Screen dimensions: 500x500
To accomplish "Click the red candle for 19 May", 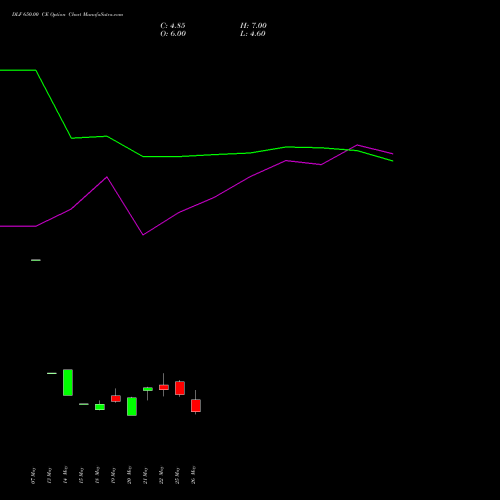I will 116,398.
